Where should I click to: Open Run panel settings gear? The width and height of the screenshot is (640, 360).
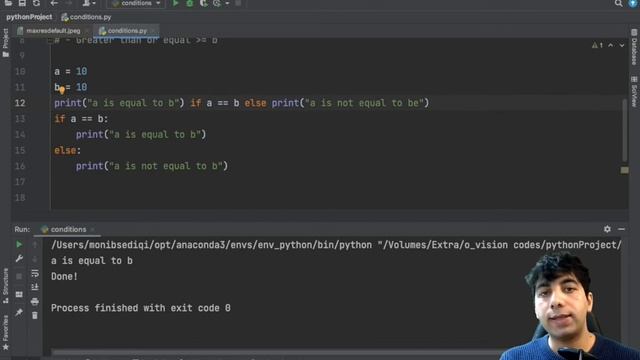[x=607, y=229]
